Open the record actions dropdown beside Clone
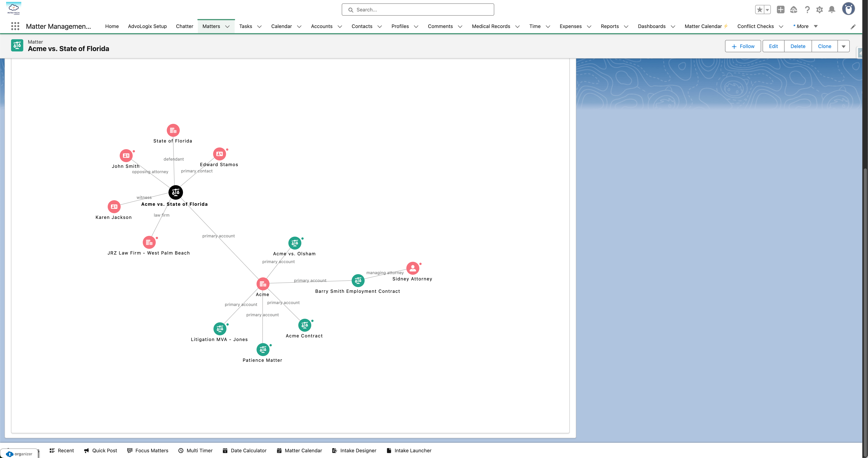This screenshot has height=458, width=868. [x=843, y=46]
